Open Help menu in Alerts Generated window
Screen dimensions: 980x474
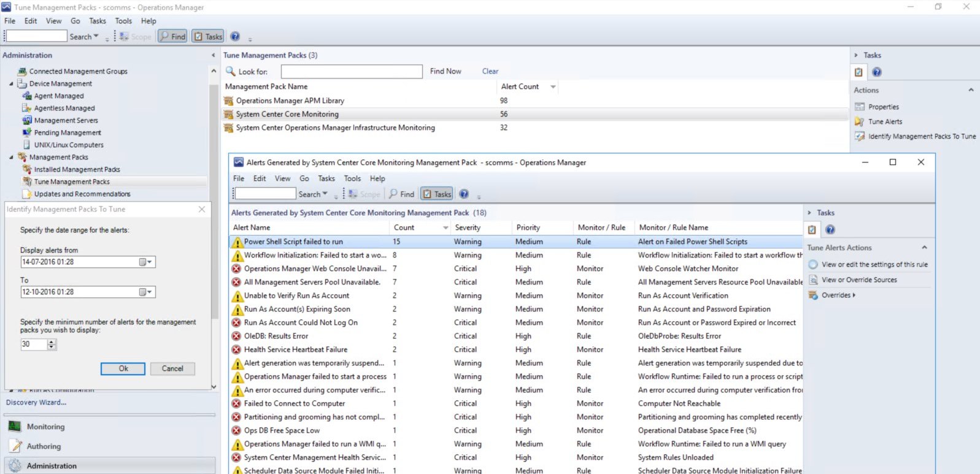click(377, 178)
